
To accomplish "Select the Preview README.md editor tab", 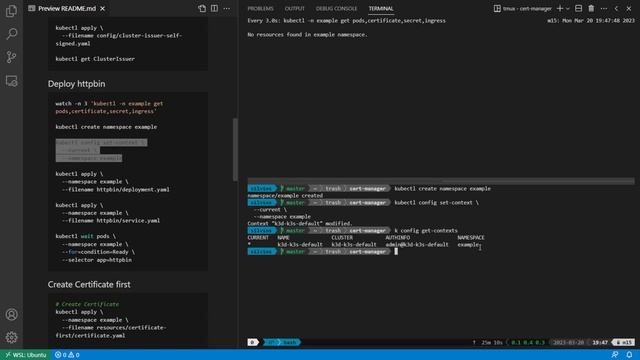I will pyautogui.click(x=67, y=9).
